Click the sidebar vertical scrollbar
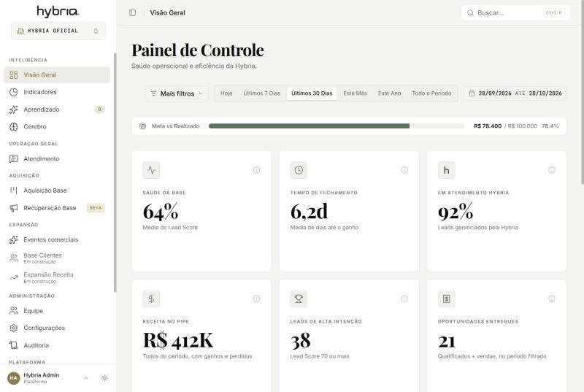 click(x=115, y=172)
